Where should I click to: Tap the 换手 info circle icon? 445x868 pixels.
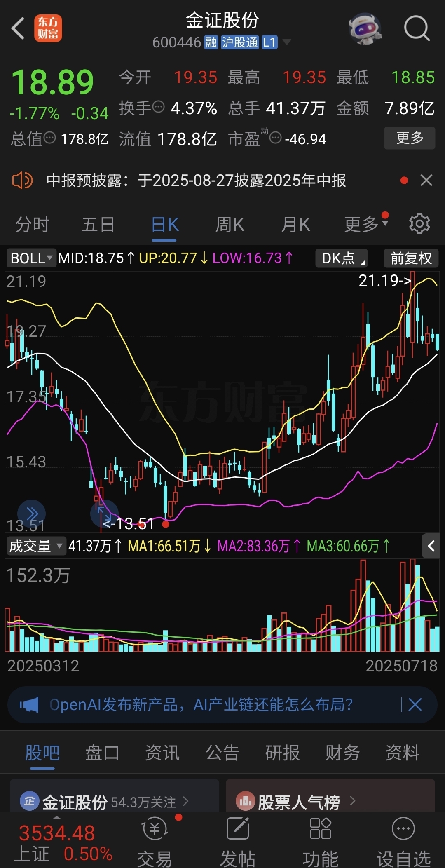tap(159, 107)
